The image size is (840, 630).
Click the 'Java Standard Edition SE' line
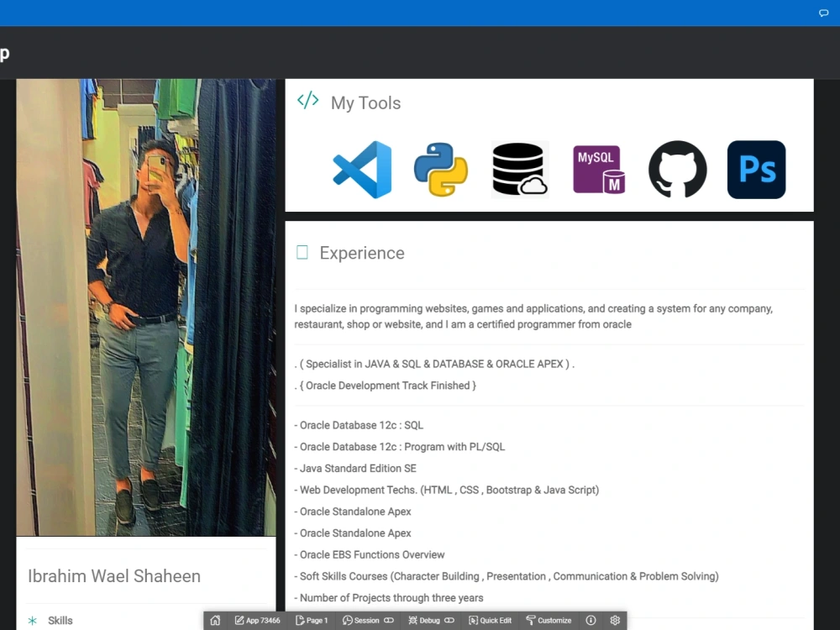355,468
